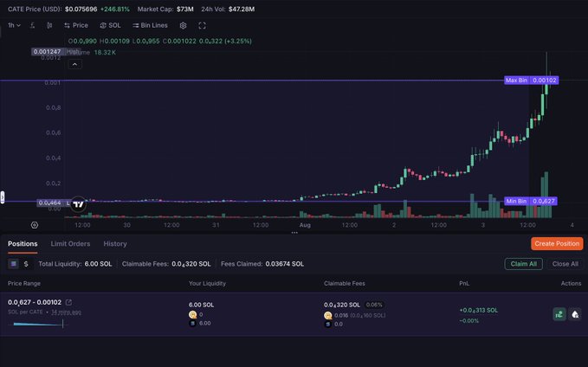Open the candlestick chart type icon

point(49,25)
